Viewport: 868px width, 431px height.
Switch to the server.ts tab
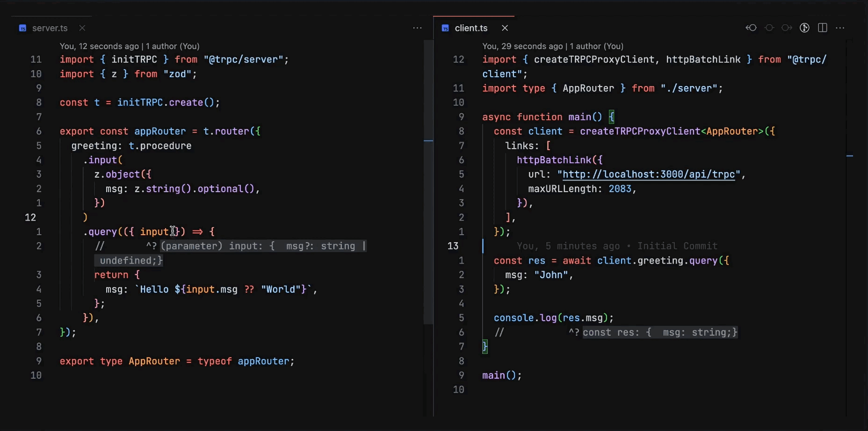[50, 28]
